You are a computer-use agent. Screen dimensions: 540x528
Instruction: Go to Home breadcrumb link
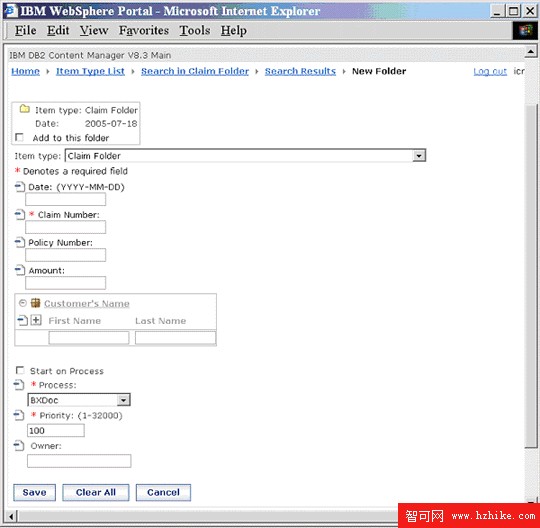pyautogui.click(x=25, y=71)
